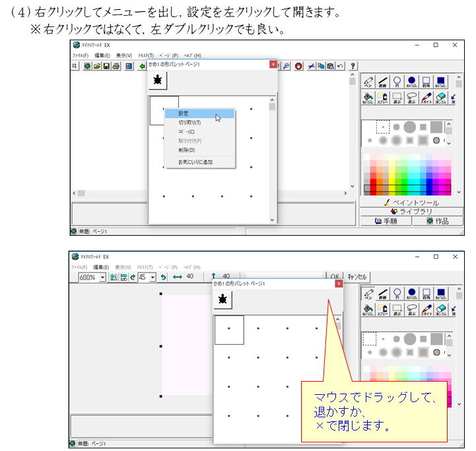Click the turtle shape button in upper palette

[158, 80]
